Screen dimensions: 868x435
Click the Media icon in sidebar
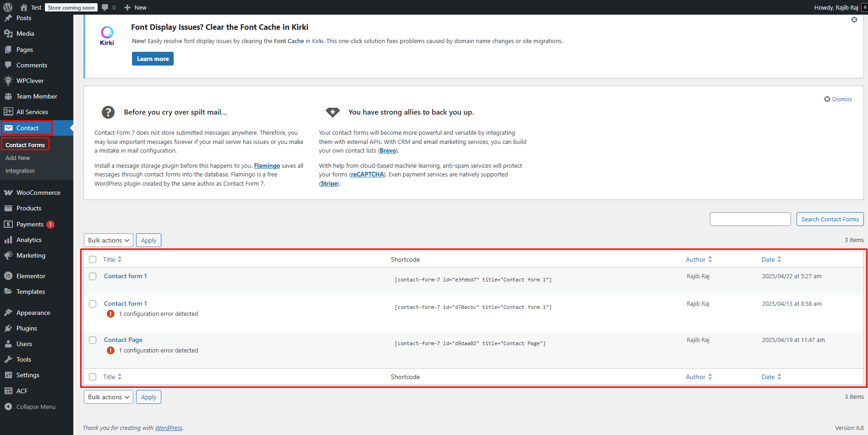[x=8, y=33]
